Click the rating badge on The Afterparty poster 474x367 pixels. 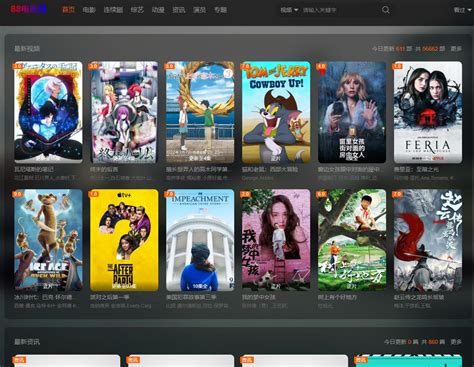94,194
